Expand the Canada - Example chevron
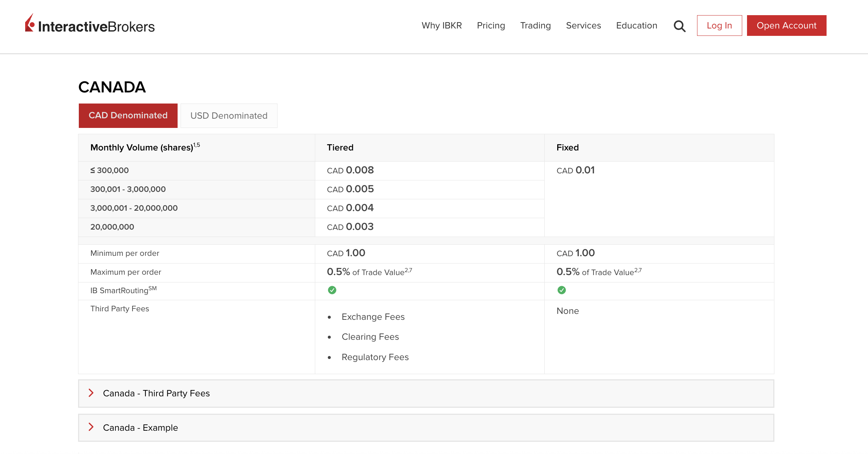The height and width of the screenshot is (454, 868). coord(91,427)
